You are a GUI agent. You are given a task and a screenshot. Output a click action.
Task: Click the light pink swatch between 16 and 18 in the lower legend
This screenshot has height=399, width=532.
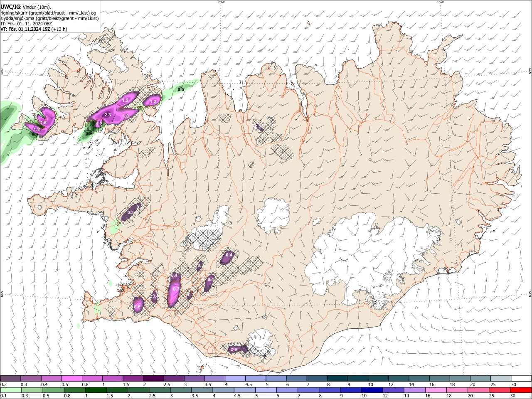436,390
